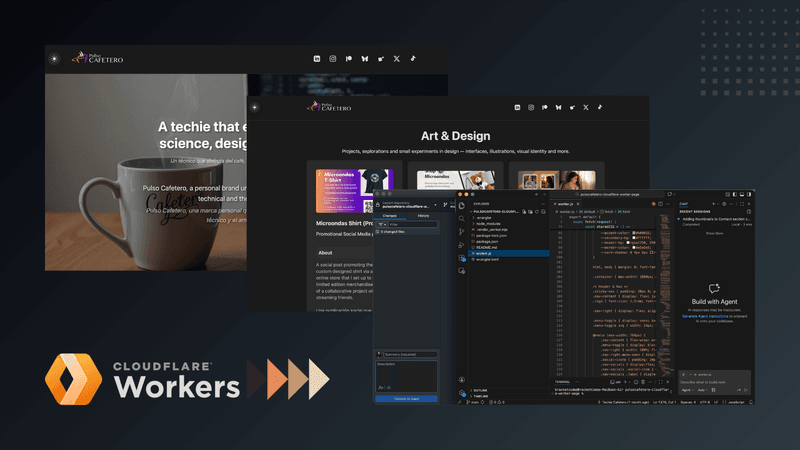Click Instagram icon in Art & Design page header
This screenshot has width=800, height=450.
point(531,108)
